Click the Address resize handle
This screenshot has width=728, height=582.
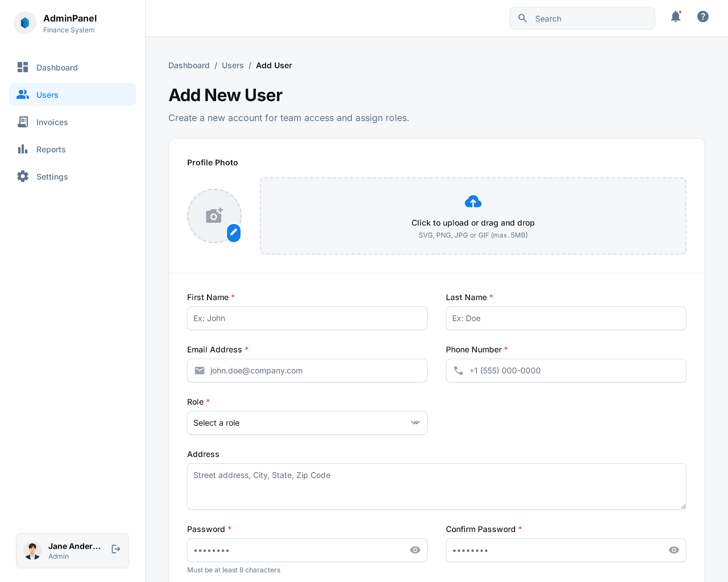(683, 506)
